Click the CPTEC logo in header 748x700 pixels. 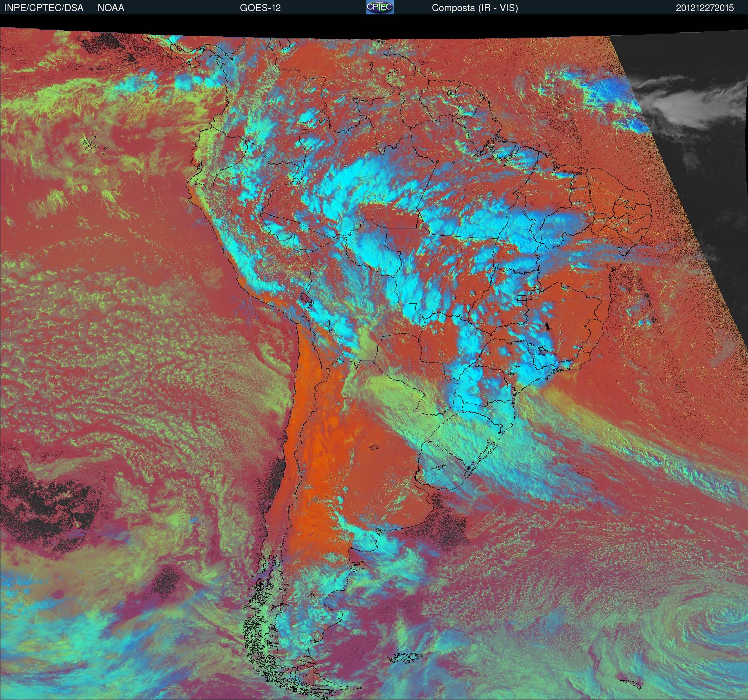[380, 7]
